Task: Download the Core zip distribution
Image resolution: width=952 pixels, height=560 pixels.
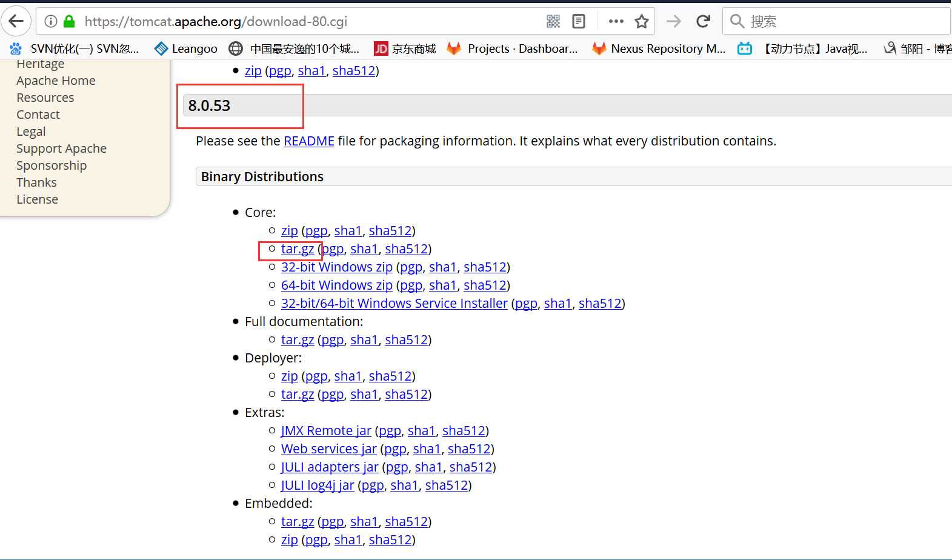Action: [290, 231]
